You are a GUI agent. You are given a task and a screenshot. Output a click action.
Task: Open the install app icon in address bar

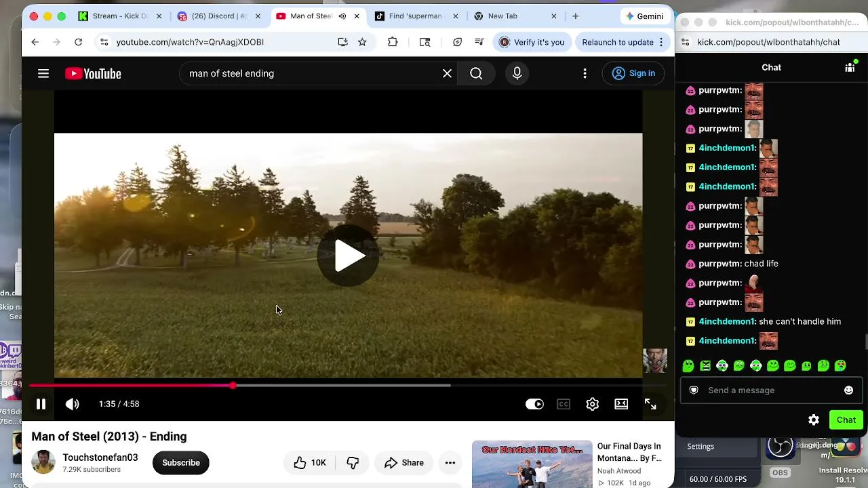pos(342,42)
